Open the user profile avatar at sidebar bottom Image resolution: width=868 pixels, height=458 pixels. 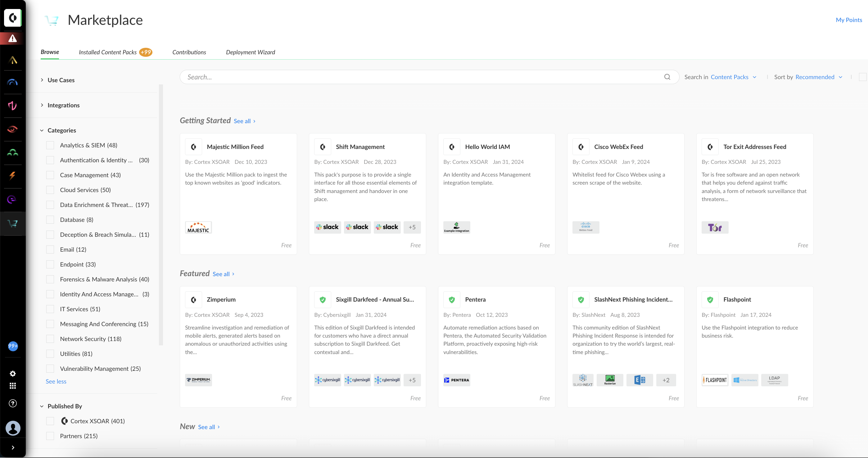coord(13,428)
